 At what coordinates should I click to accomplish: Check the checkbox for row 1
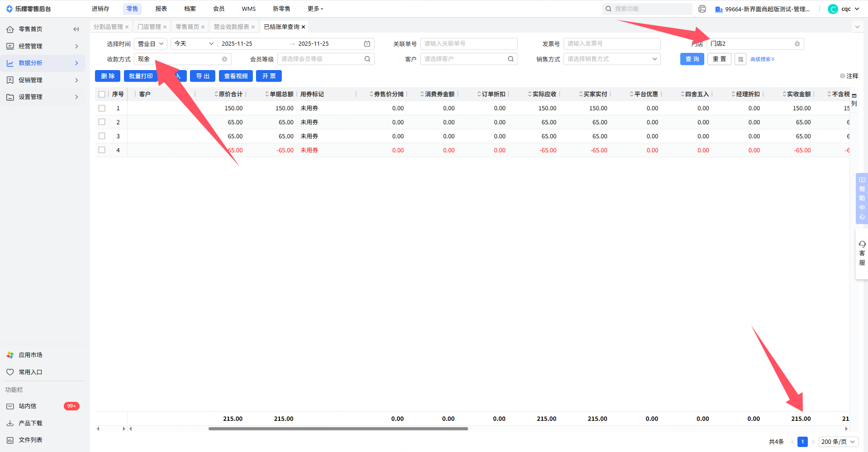[102, 108]
